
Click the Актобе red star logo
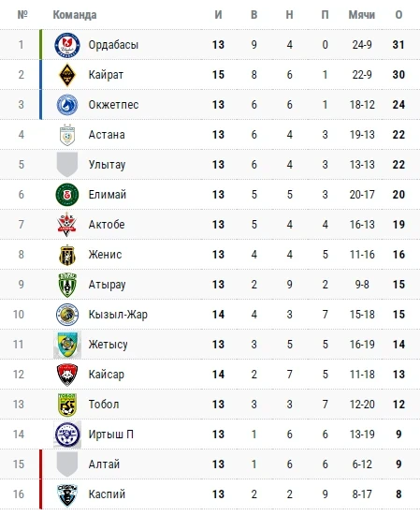[67, 225]
